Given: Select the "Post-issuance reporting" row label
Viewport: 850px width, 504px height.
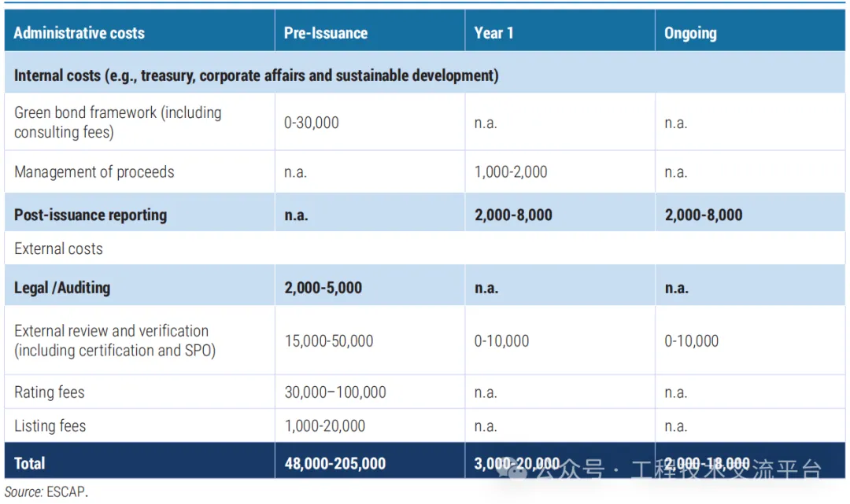Looking at the screenshot, I should point(91,215).
